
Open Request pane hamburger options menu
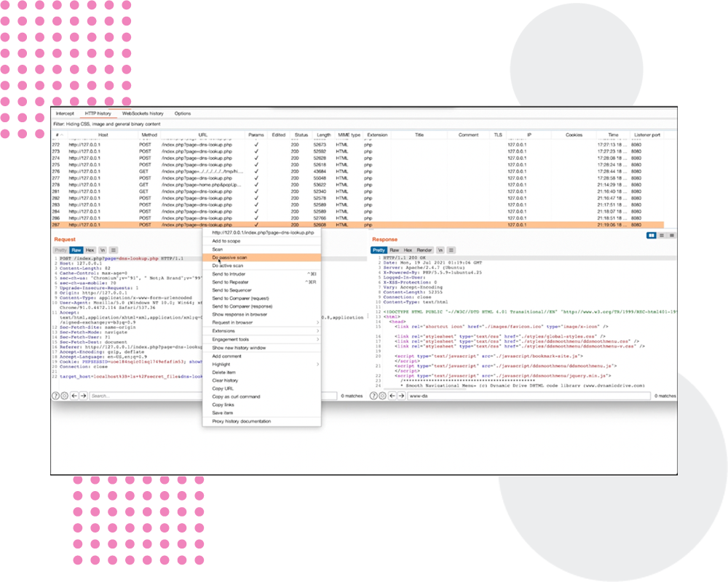point(114,250)
